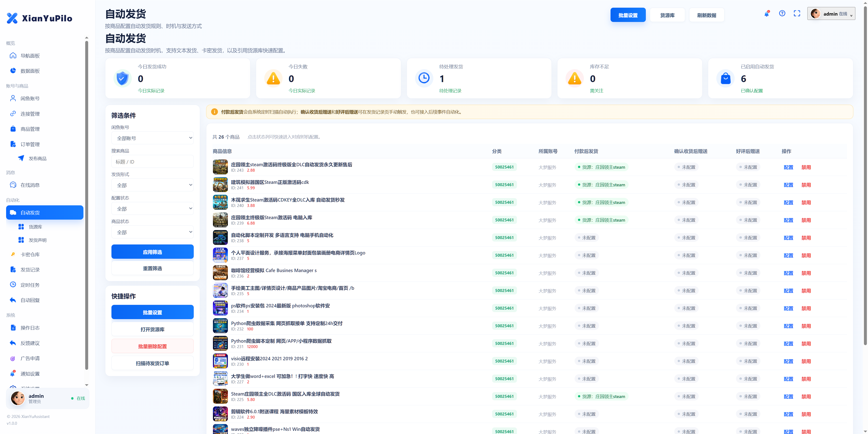Click 禁用 link for product ID 231
The width and height of the screenshot is (868, 434).
(x=806, y=343)
